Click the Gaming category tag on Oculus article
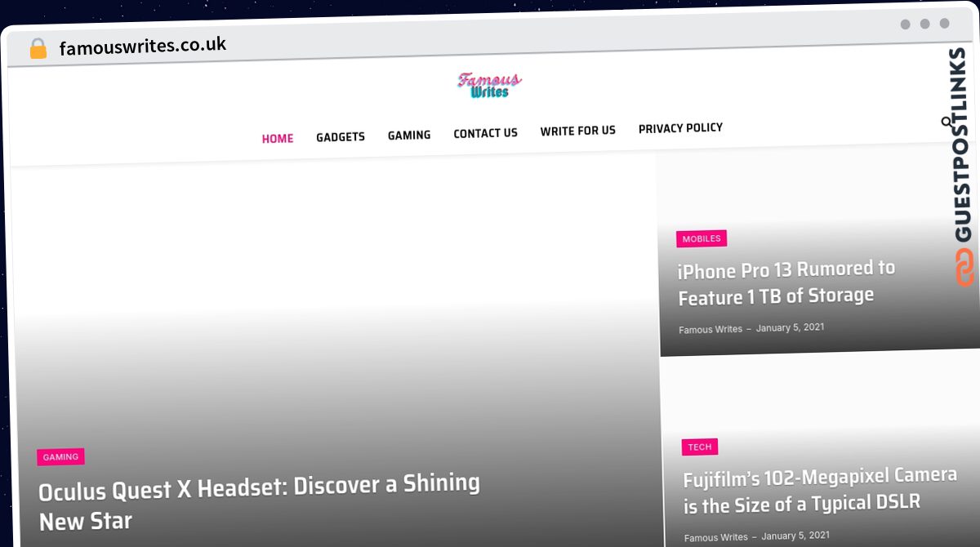Viewport: 980px width, 547px height. tap(60, 457)
